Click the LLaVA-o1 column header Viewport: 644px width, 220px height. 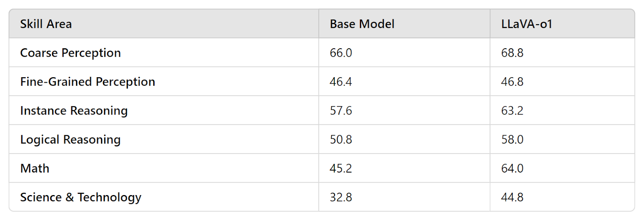(x=526, y=24)
